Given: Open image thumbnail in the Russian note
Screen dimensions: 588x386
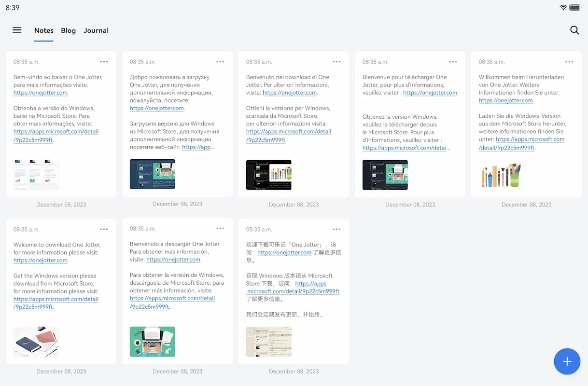Looking at the screenshot, I should click(x=153, y=174).
